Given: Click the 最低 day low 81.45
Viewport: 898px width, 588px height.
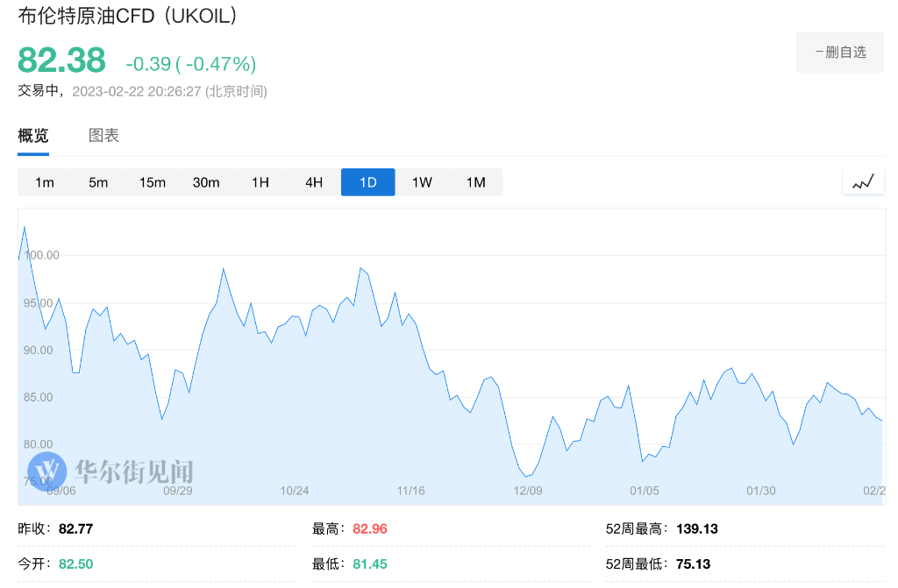Looking at the screenshot, I should (368, 564).
